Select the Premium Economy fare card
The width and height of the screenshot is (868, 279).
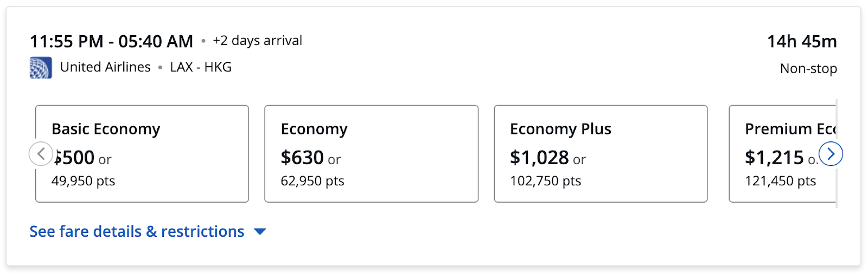(x=782, y=153)
